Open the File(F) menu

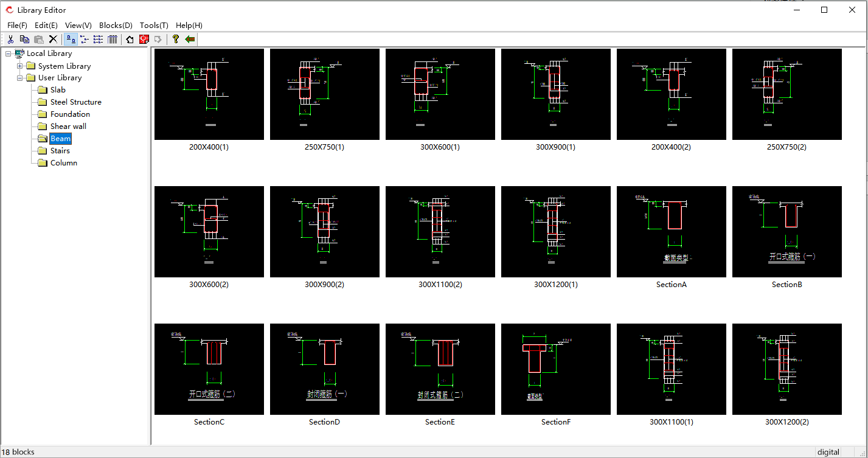(17, 26)
